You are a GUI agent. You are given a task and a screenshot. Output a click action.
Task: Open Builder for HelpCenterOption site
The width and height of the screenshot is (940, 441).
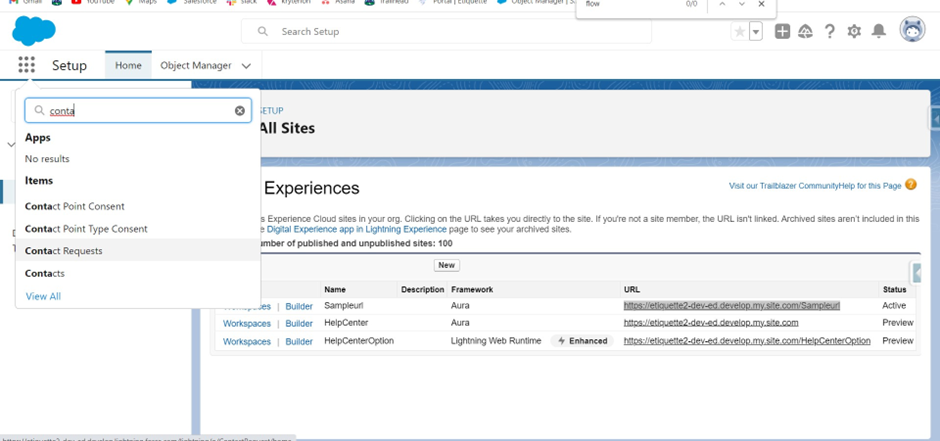pyautogui.click(x=299, y=342)
